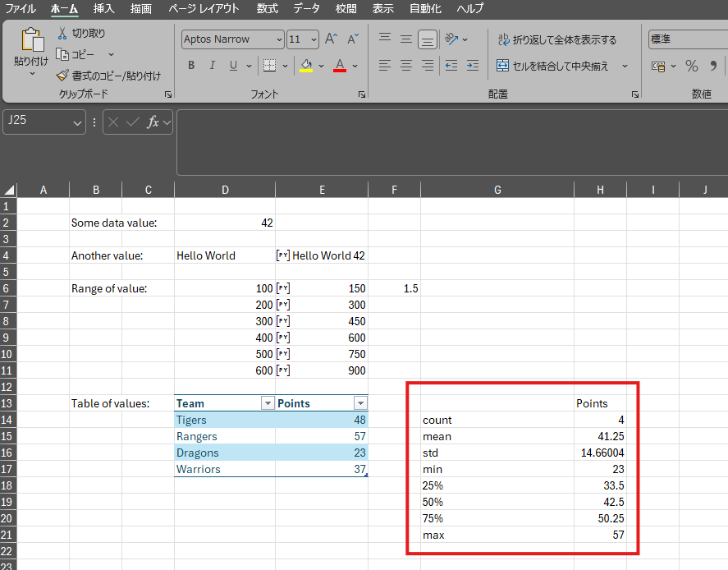The image size is (728, 570).
Task: Click the formula bar confirm checkmark
Action: pyautogui.click(x=133, y=122)
